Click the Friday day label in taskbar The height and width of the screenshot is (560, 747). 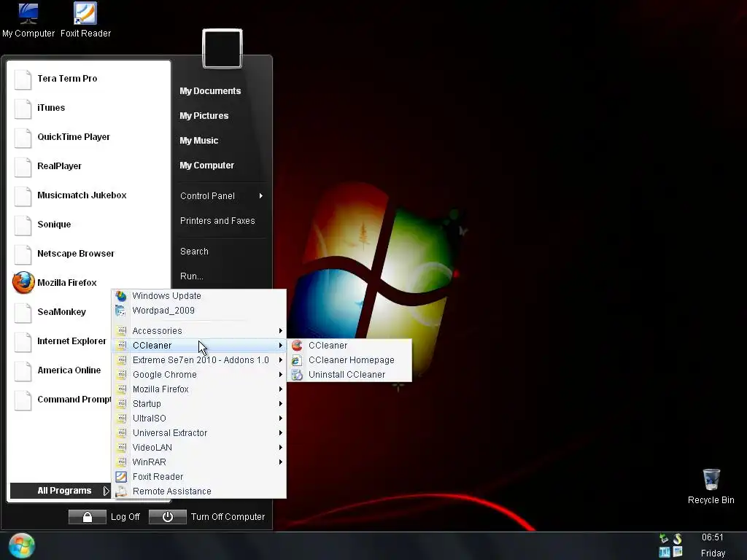(x=713, y=553)
